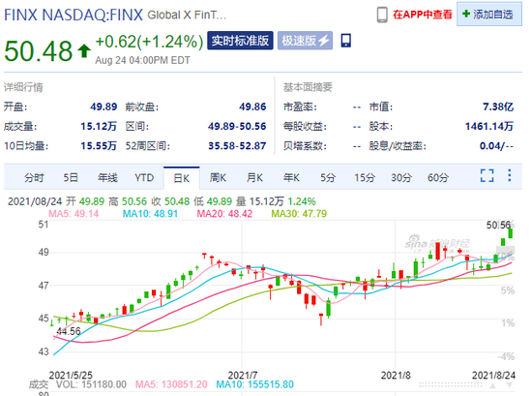532x396 pixels.
Task: Switch to 分时 chart tab
Action: (34, 177)
